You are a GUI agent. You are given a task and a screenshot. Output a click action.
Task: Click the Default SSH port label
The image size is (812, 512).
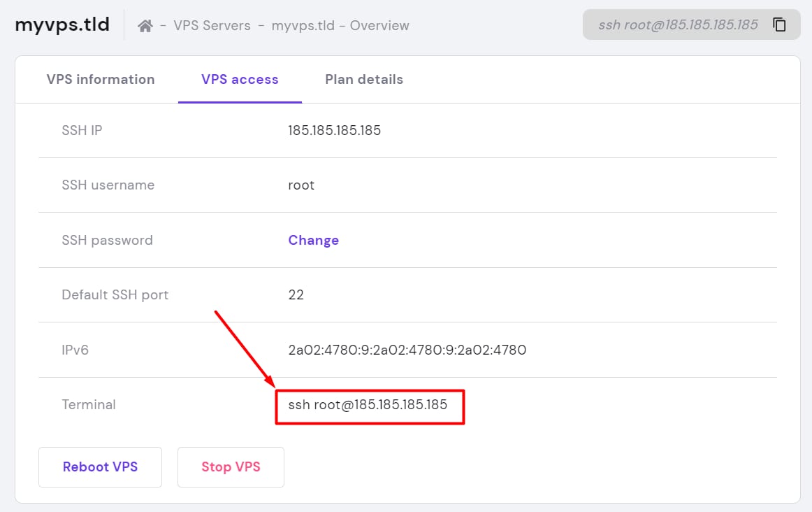[x=115, y=294]
